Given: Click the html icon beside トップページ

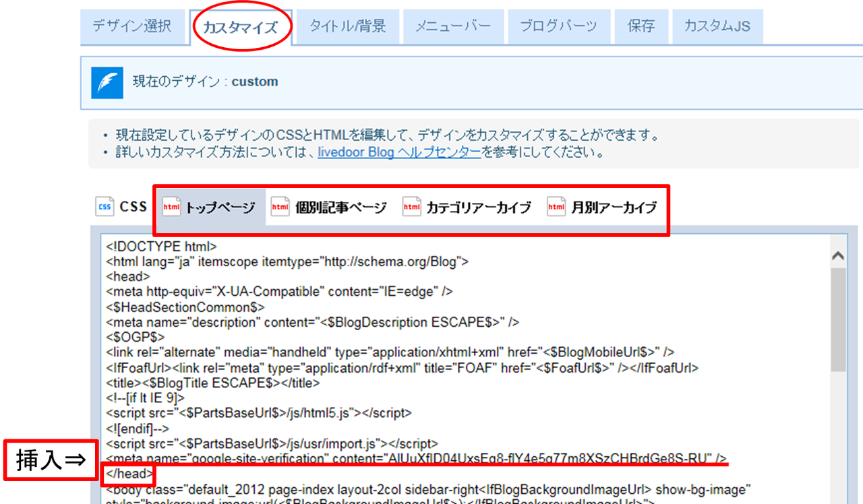Looking at the screenshot, I should 172,208.
